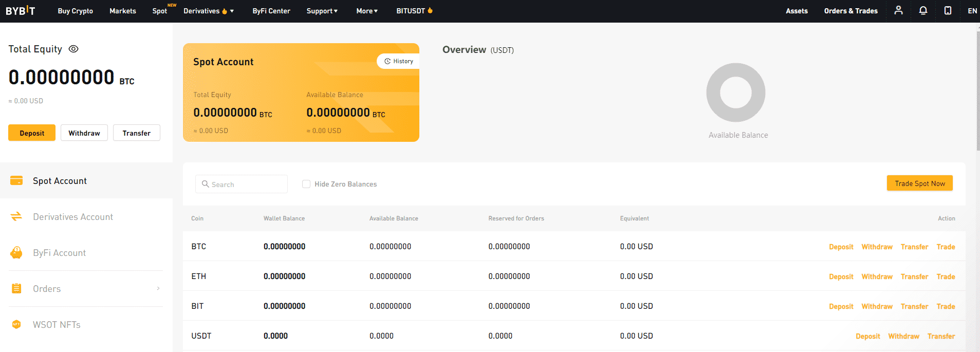This screenshot has width=980, height=352.
Task: Click the Derivatives Account swap icon
Action: 16,217
